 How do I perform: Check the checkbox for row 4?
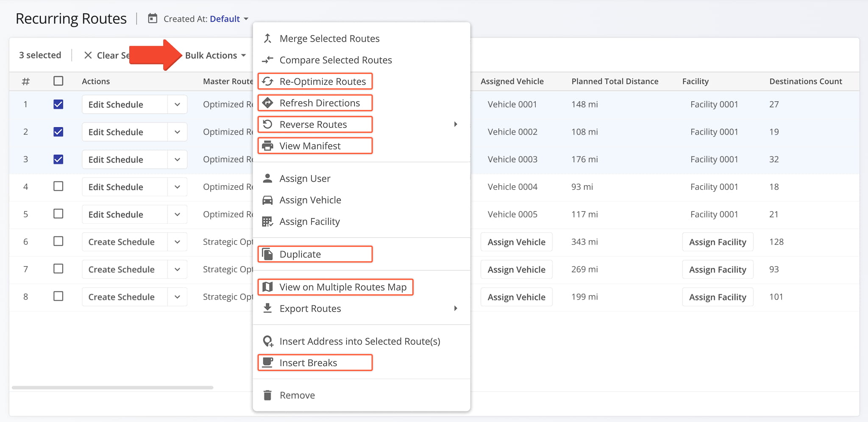click(58, 186)
